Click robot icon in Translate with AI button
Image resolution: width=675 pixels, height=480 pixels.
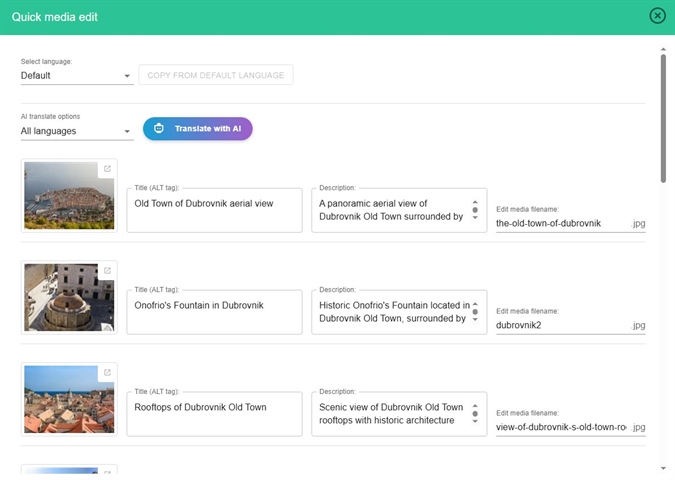click(x=159, y=129)
